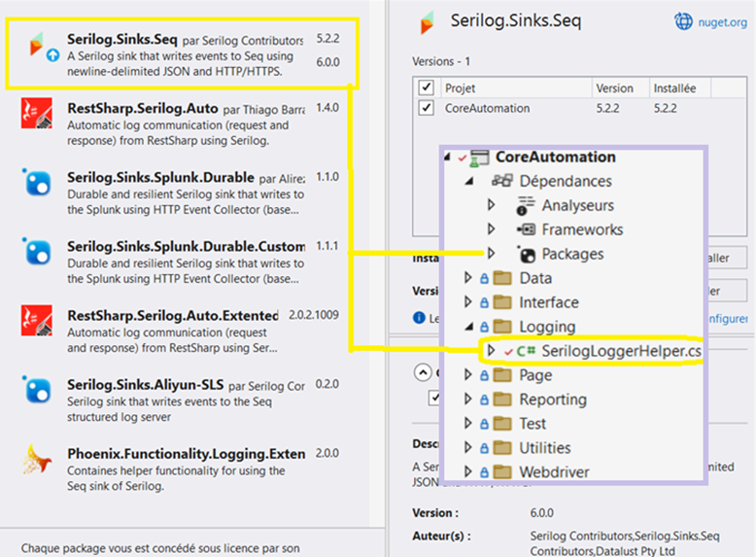Uncheck the CoreAutomation project checkbox
The height and width of the screenshot is (557, 756).
(x=426, y=108)
